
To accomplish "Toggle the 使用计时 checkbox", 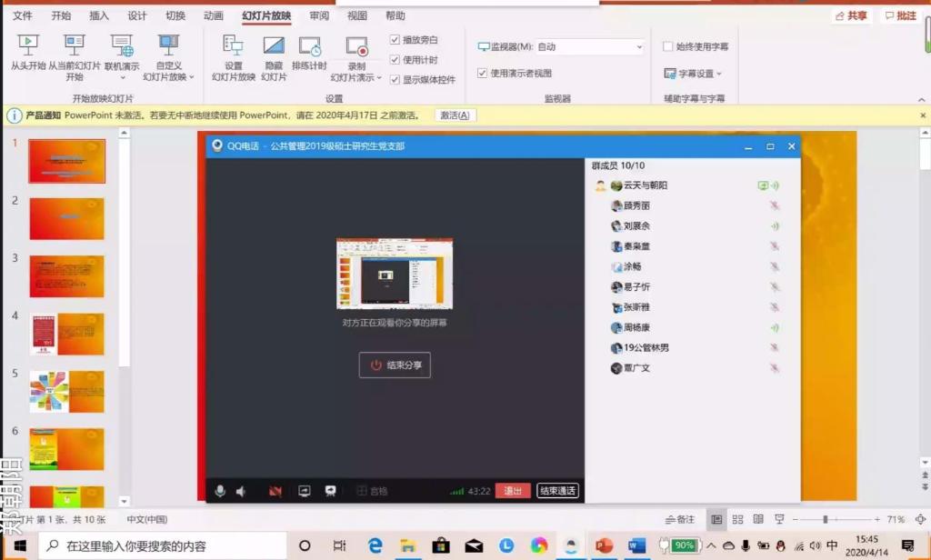I will (x=395, y=60).
